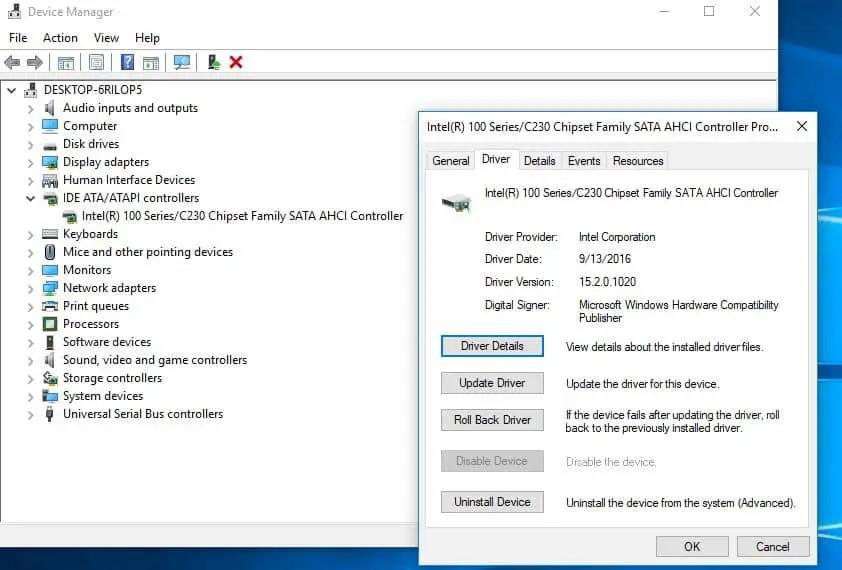Click the Storage controllers icon
Viewport: 842px width, 570px height.
[x=50, y=378]
